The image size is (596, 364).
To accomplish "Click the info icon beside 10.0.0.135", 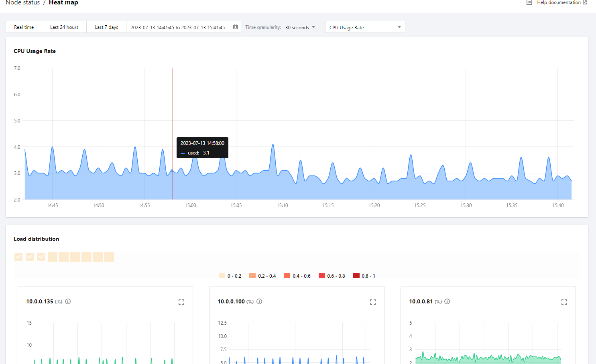I will pyautogui.click(x=68, y=301).
